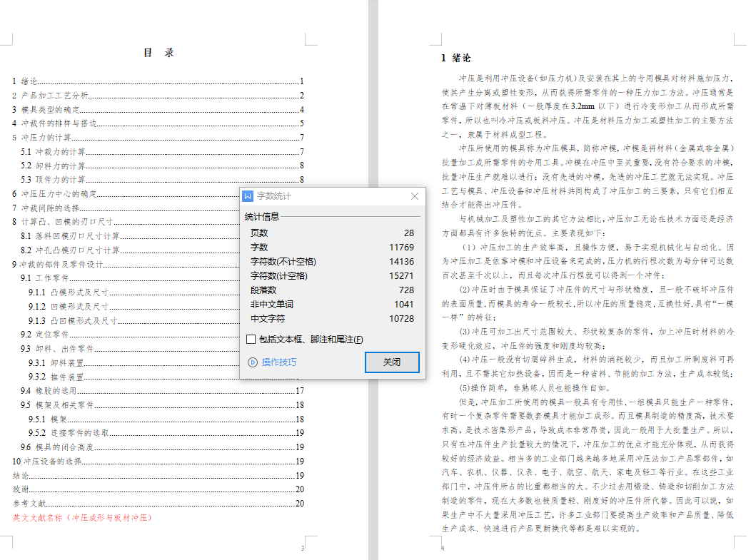Open TOC entry 1 绪论
Viewport: 756px width, 560px height.
[x=158, y=81]
